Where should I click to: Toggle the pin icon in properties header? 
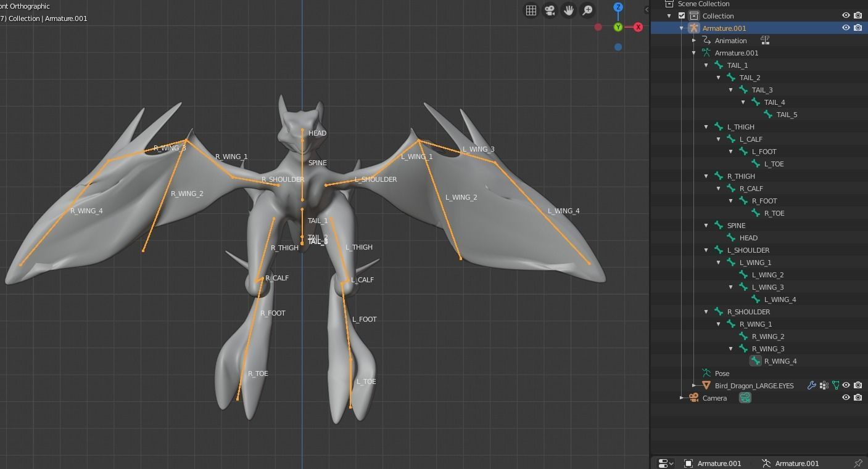pyautogui.click(x=858, y=463)
